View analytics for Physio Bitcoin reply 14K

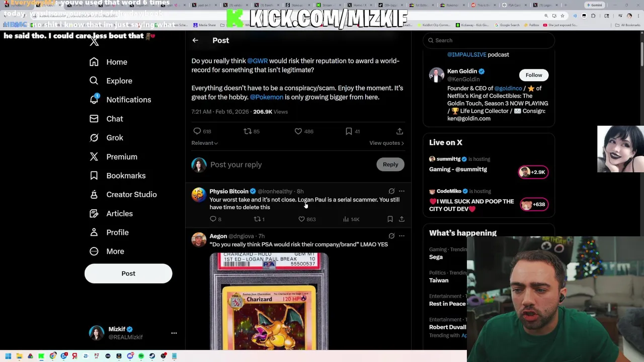pyautogui.click(x=351, y=219)
